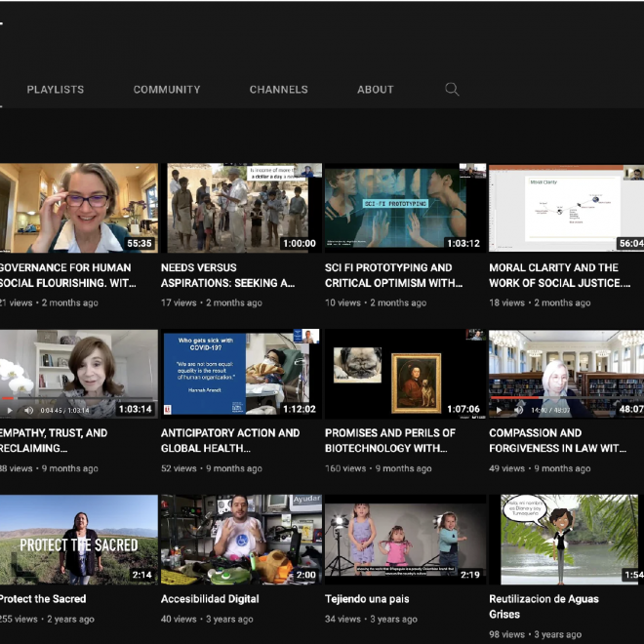Image resolution: width=644 pixels, height=644 pixels.
Task: Mute volume icon in Compassion and Forgiveness thumbnail
Action: click(x=518, y=411)
